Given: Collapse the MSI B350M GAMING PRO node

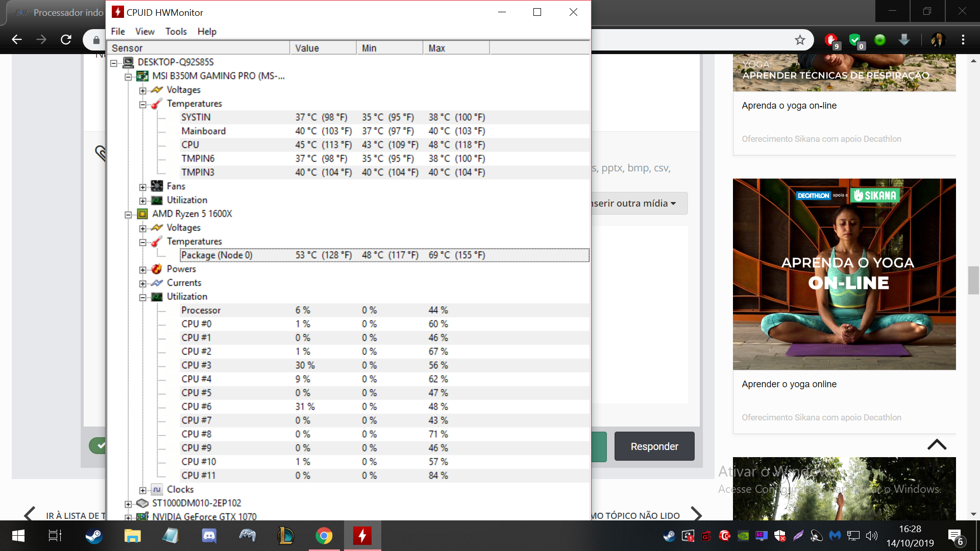Looking at the screenshot, I should pos(128,77).
